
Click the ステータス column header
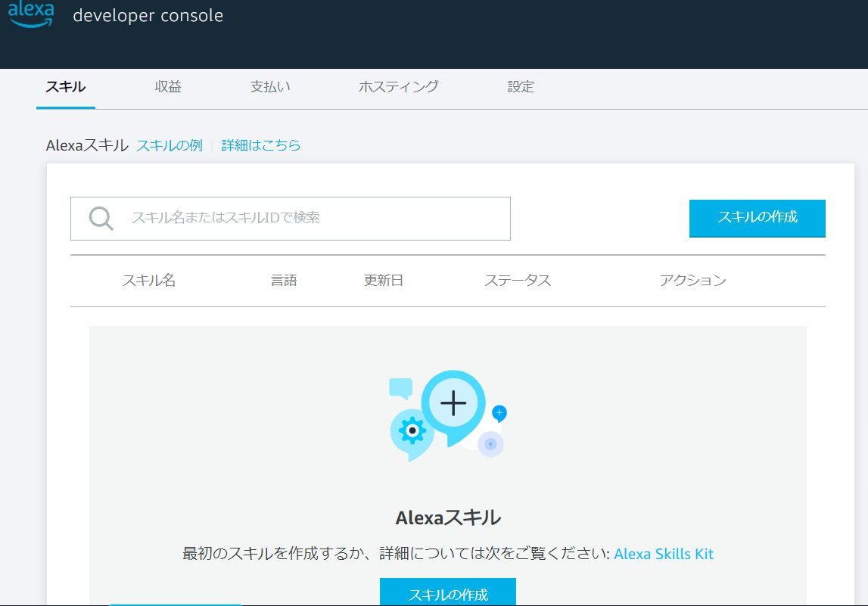(518, 281)
